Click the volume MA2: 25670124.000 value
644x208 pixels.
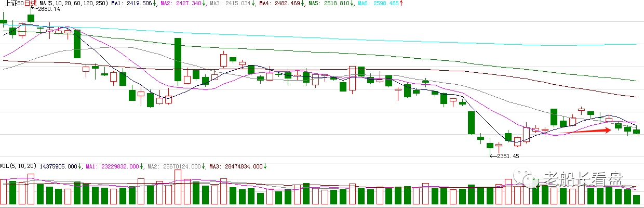174,166
